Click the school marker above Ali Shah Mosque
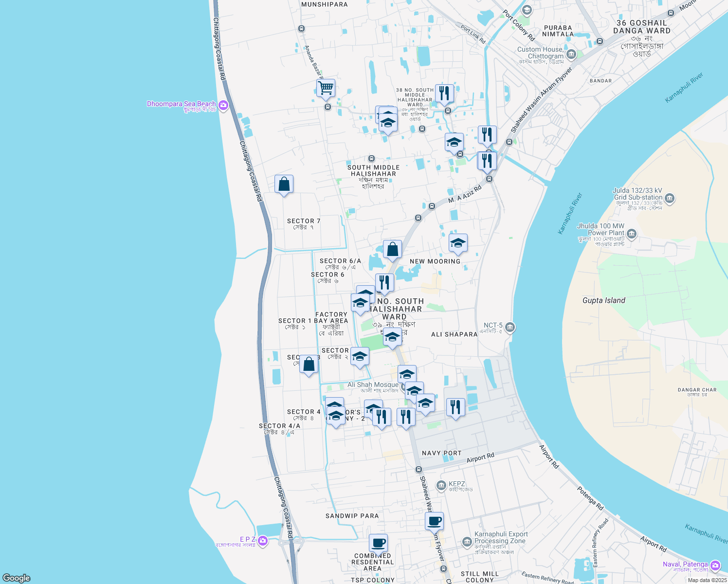 [x=407, y=374]
